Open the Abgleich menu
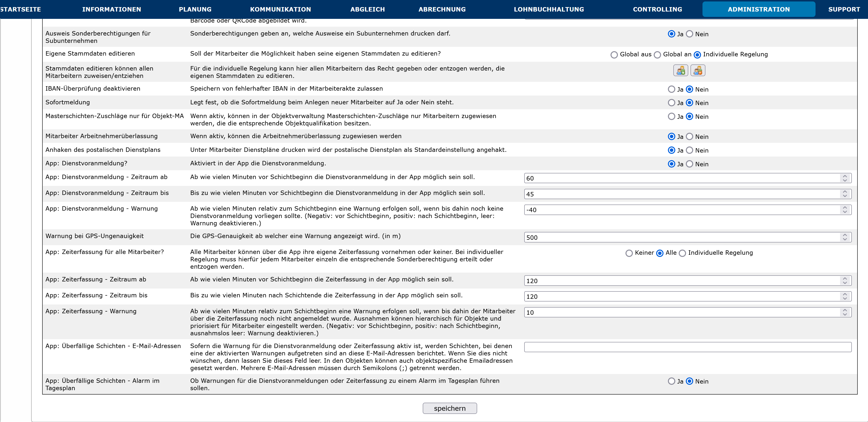Screen dimensions: 868x422 pyautogui.click(x=367, y=9)
